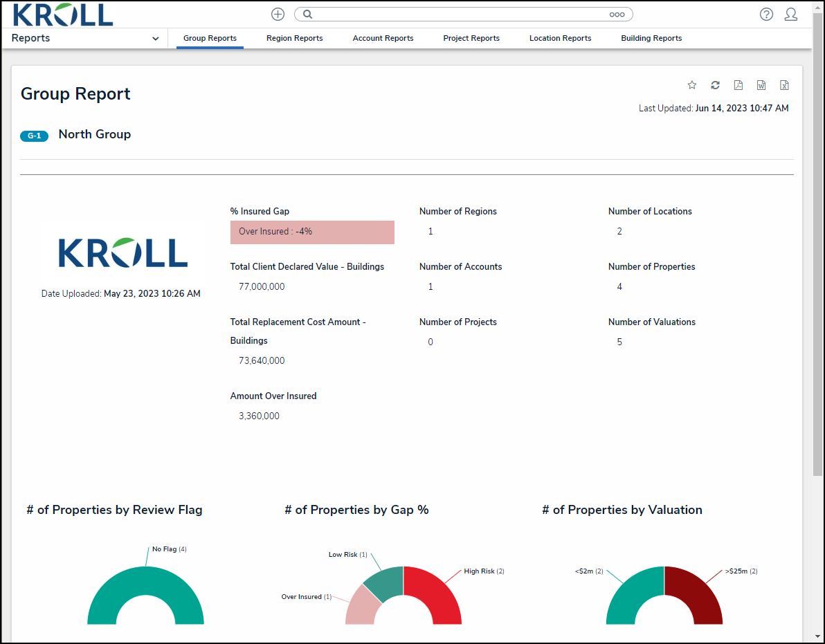Export report to Word
The height and width of the screenshot is (644, 825).
[761, 84]
